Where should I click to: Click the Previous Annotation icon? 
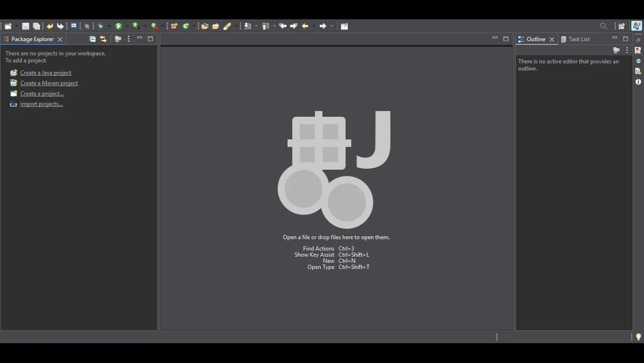[265, 26]
